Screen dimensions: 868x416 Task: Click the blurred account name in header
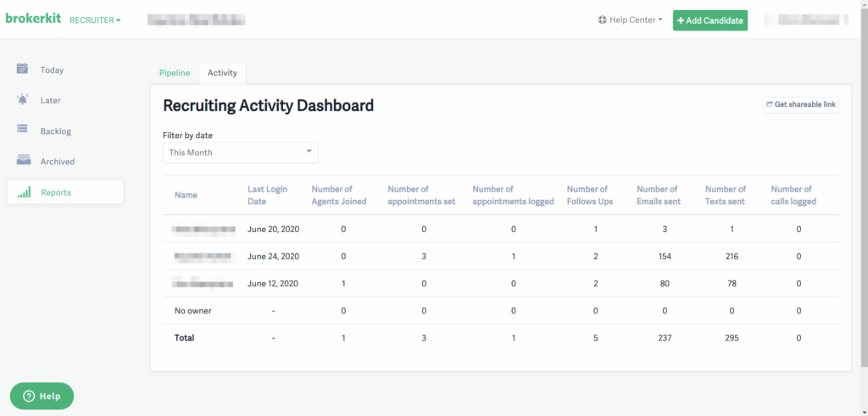pyautogui.click(x=196, y=21)
